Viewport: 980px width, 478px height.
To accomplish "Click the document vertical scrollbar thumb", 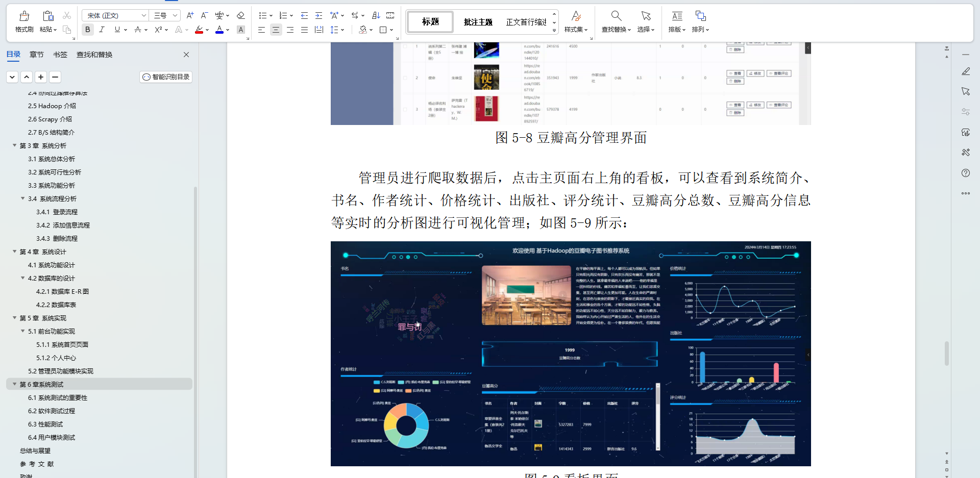I will pos(947,354).
